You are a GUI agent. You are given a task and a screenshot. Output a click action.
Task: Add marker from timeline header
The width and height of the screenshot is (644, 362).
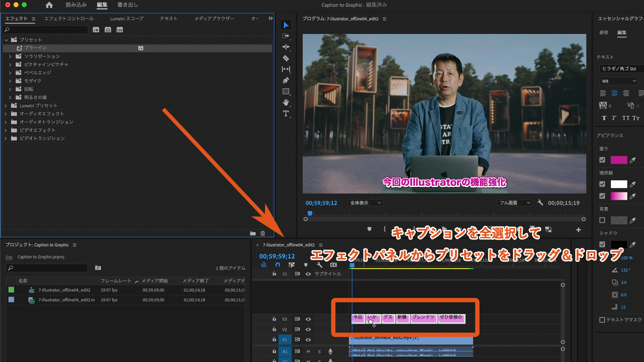(x=306, y=265)
